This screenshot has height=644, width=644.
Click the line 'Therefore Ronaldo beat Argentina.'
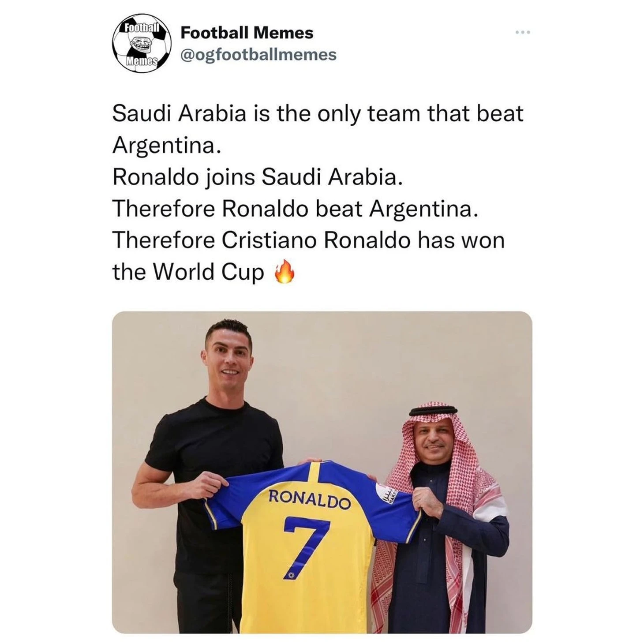click(x=295, y=209)
